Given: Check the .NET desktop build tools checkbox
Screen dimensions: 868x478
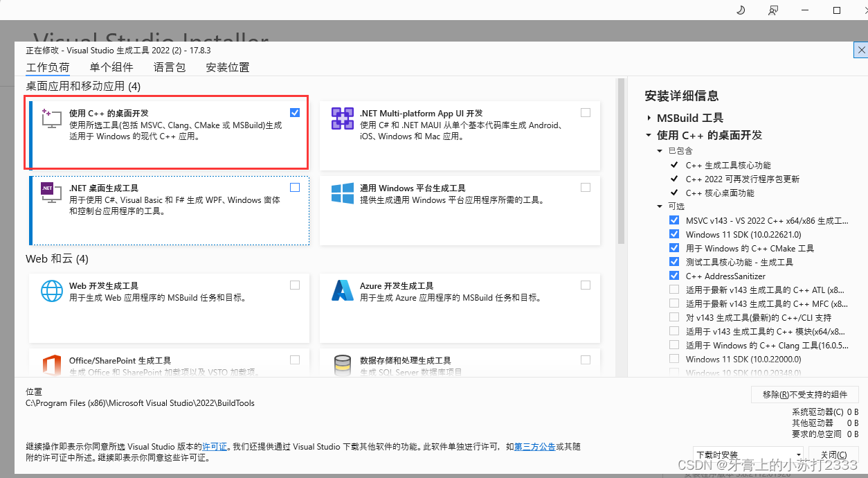Looking at the screenshot, I should [296, 187].
